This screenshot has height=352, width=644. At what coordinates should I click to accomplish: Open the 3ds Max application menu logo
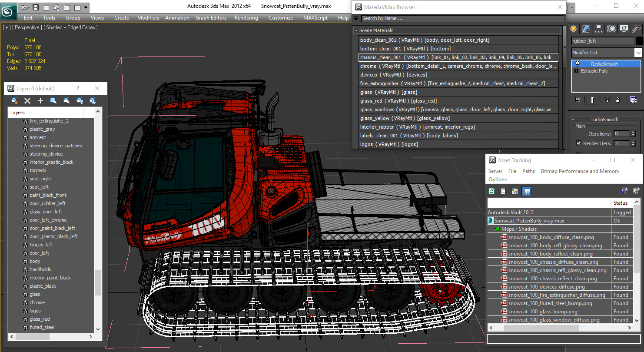click(x=8, y=11)
